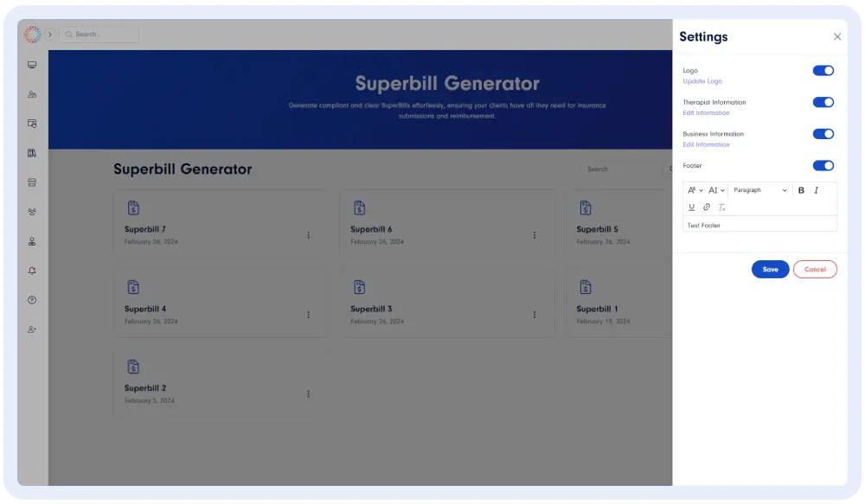The height and width of the screenshot is (504, 865).
Task: Click Edit Information under Business Information
Action: coord(706,144)
